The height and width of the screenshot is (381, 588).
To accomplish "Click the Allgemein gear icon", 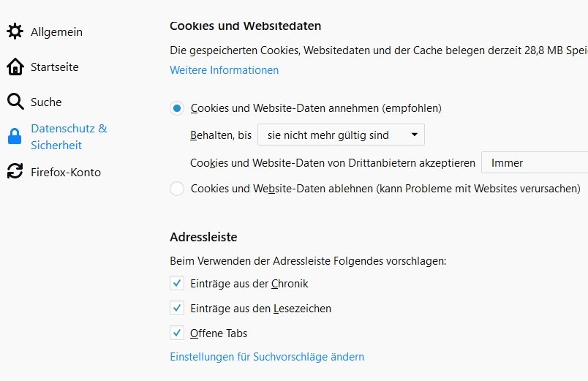I will coord(15,31).
